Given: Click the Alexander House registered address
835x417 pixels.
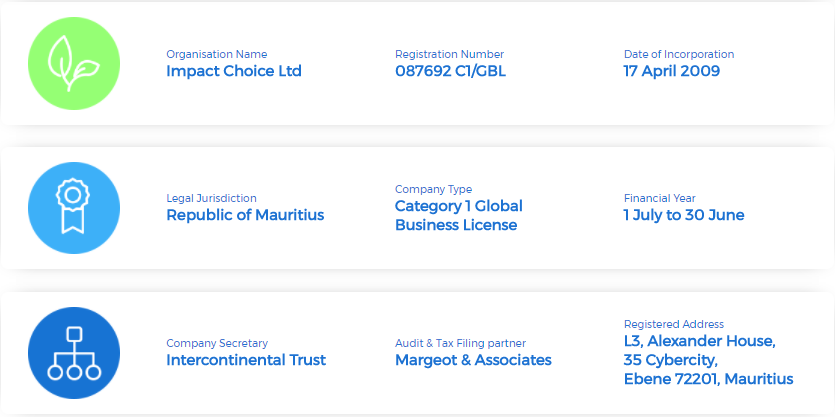Looking at the screenshot, I should 708,360.
